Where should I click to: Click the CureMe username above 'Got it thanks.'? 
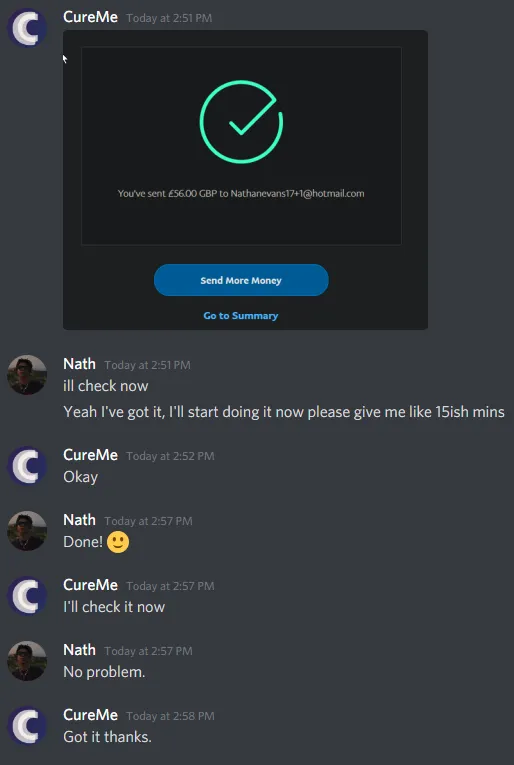90,715
